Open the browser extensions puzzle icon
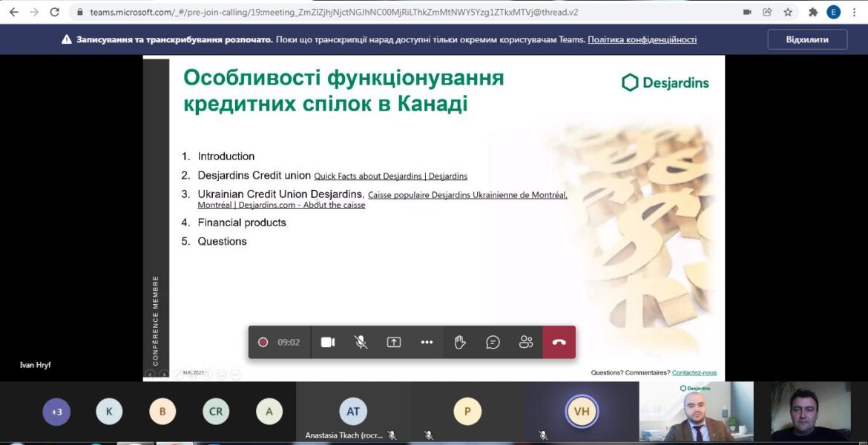The width and height of the screenshot is (868, 445). point(813,12)
